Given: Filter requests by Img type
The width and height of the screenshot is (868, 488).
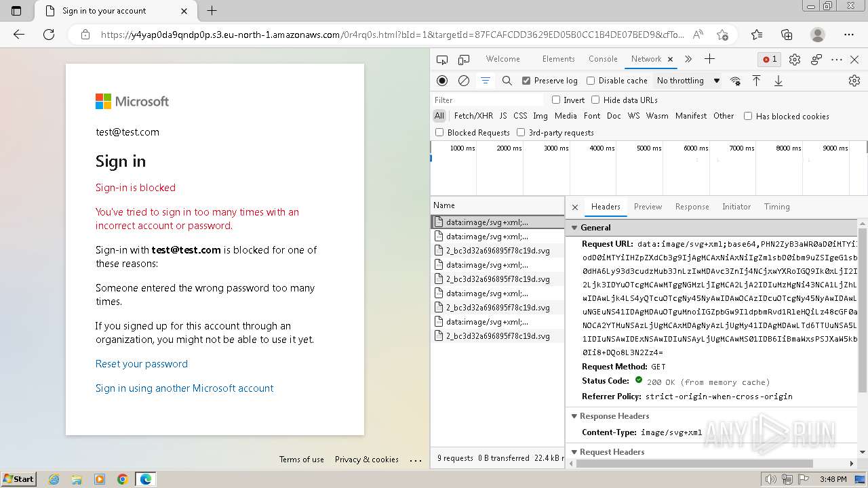Looking at the screenshot, I should click(x=540, y=116).
